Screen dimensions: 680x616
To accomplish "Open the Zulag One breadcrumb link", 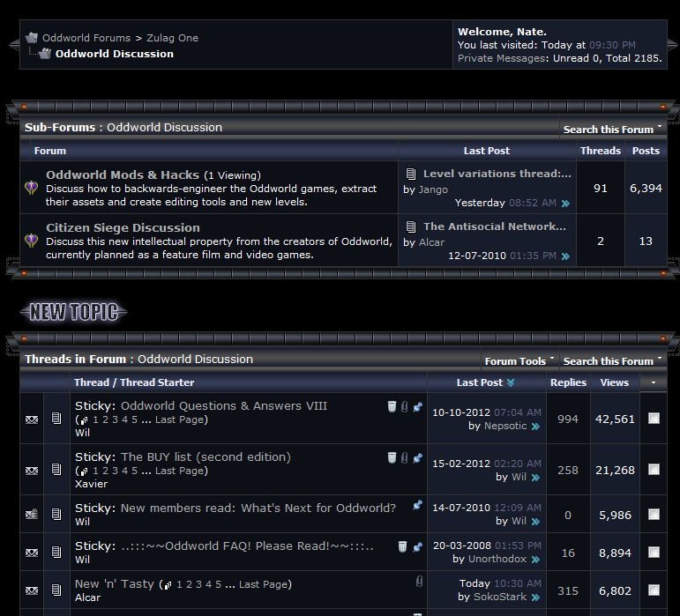I will tap(172, 38).
